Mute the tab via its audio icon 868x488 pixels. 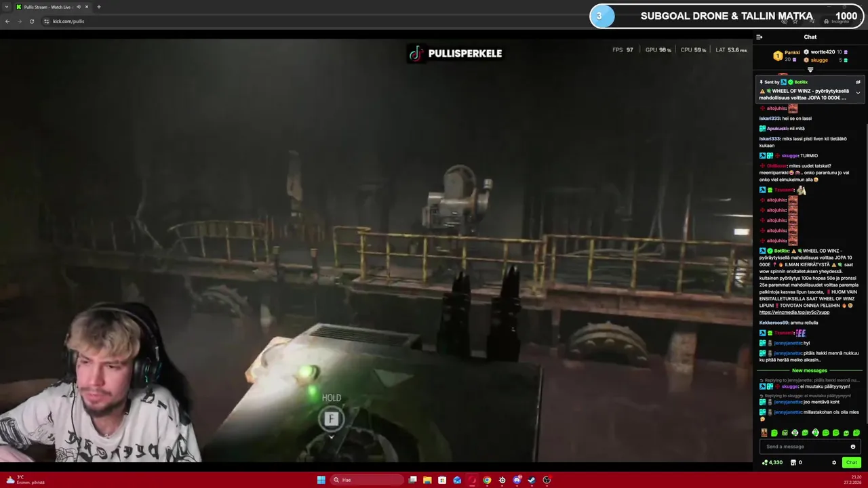pos(78,7)
